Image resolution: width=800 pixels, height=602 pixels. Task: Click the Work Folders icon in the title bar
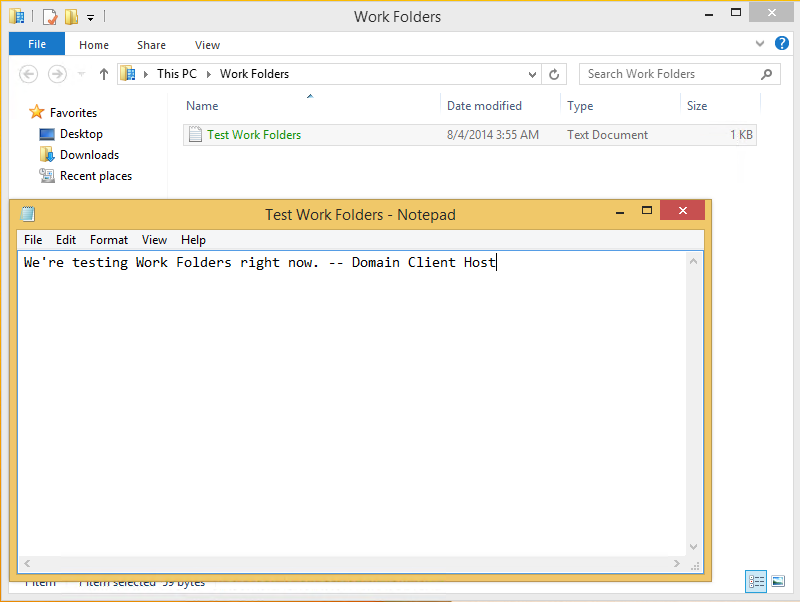(x=17, y=16)
